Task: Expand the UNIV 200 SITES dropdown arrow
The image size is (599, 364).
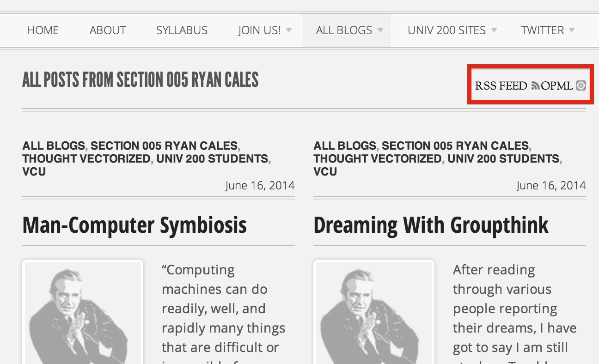Action: 494,30
